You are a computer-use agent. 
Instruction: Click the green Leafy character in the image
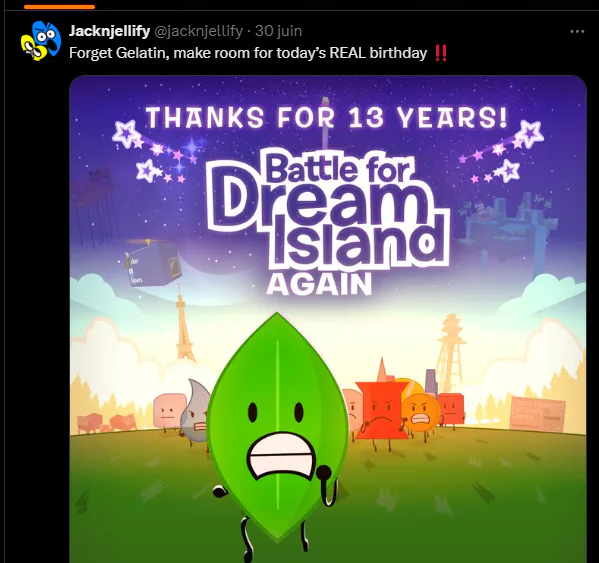tap(276, 432)
